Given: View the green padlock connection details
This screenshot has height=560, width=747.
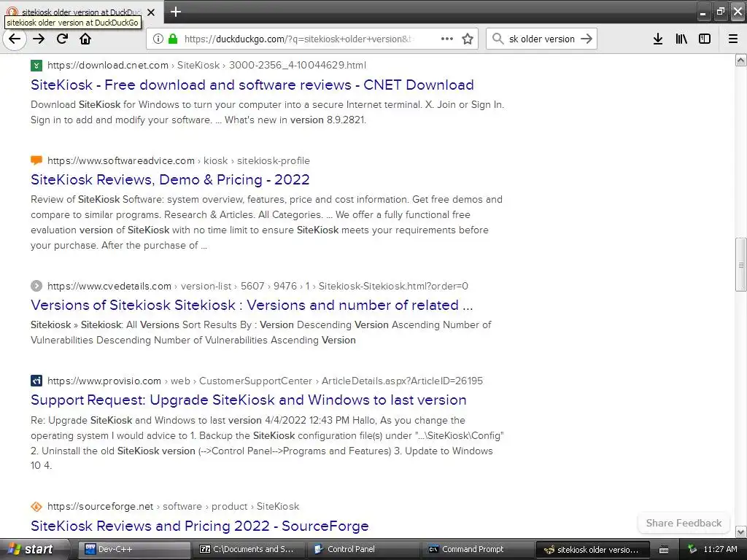Looking at the screenshot, I should [x=173, y=39].
